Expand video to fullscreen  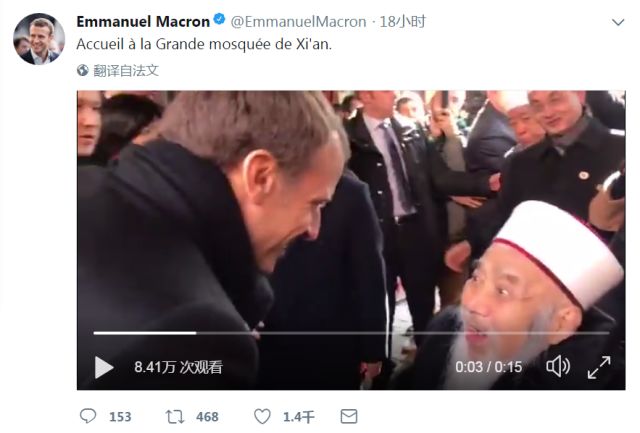coord(599,367)
